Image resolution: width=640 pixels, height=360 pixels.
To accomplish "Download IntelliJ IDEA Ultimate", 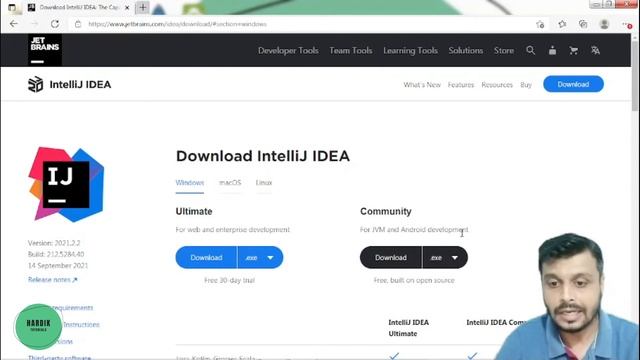I will pos(206,258).
